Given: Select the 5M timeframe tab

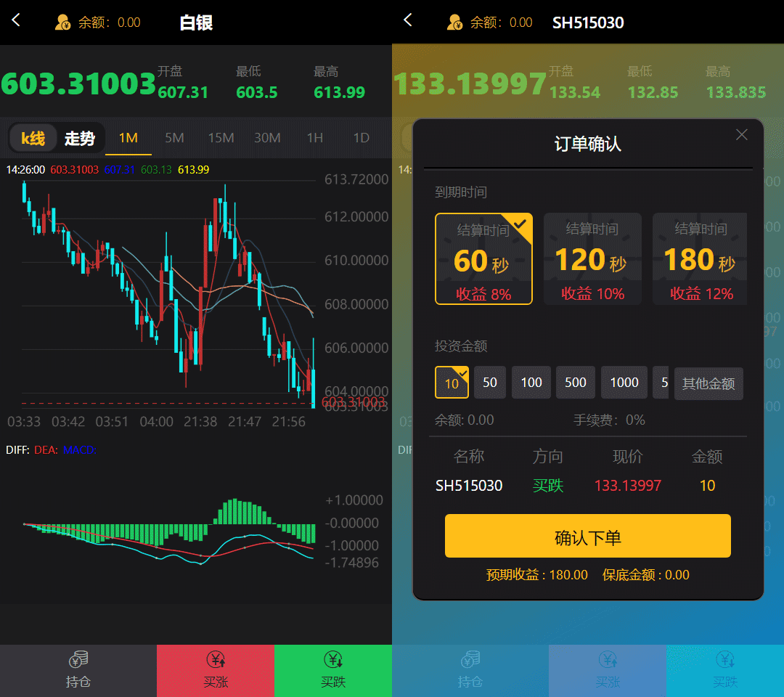Looking at the screenshot, I should click(x=174, y=138).
